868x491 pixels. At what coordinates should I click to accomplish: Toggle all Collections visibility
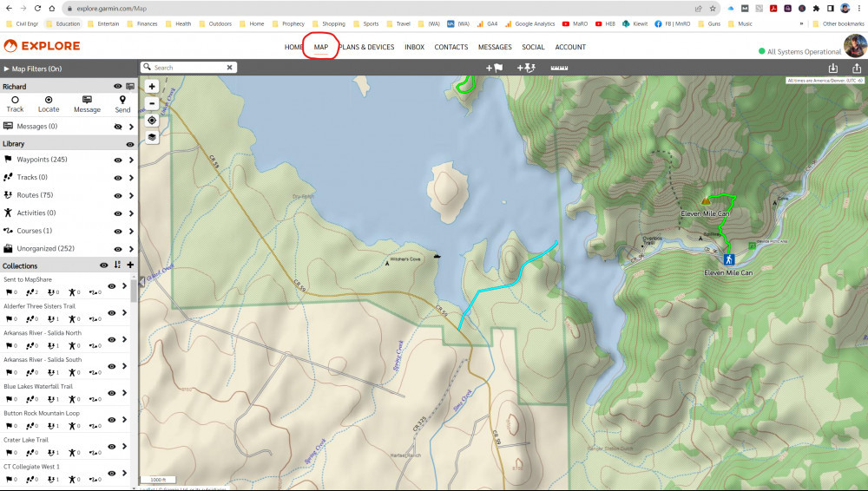pos(103,265)
